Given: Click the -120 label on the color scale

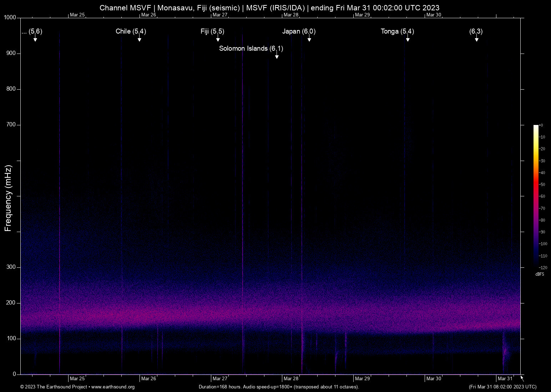Looking at the screenshot, I should pyautogui.click(x=543, y=268).
